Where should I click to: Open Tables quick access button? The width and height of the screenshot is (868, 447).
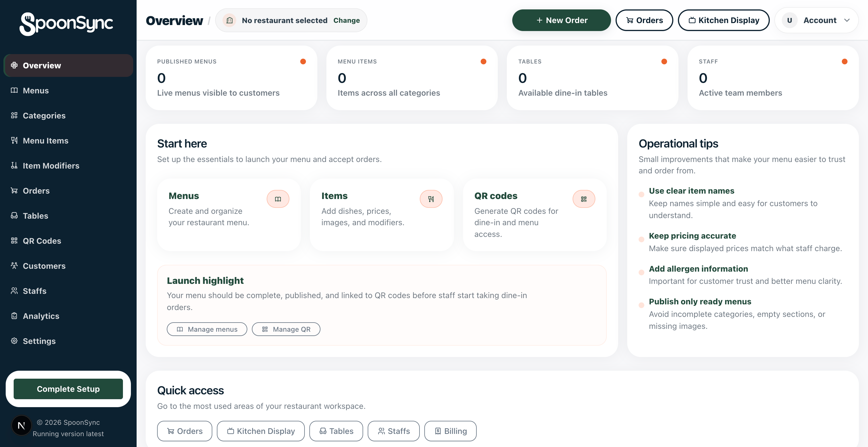pos(336,431)
